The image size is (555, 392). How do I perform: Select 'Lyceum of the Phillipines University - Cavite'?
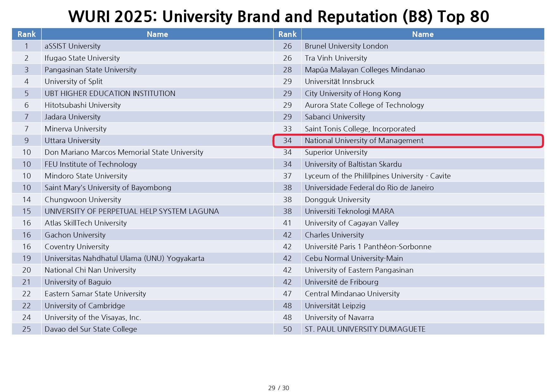[x=378, y=176]
